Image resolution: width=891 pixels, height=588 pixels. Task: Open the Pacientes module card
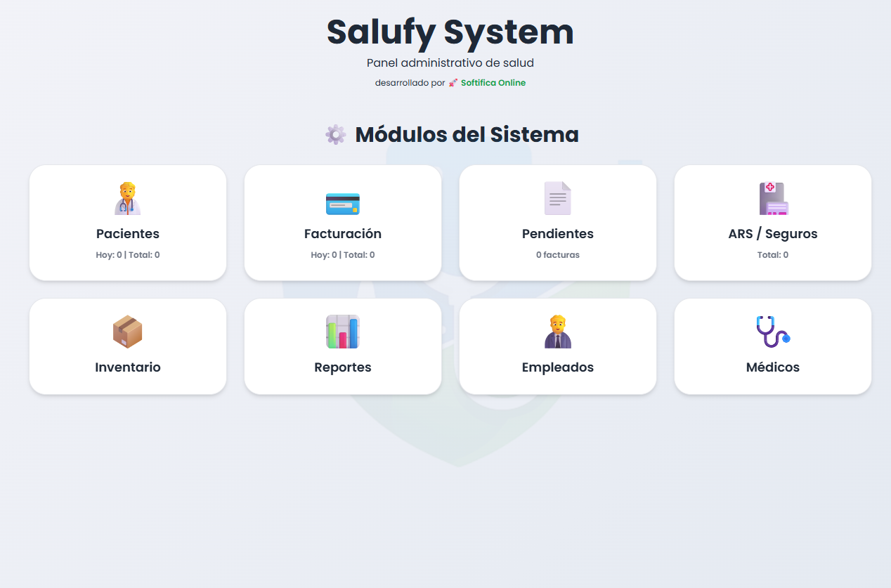(x=127, y=223)
